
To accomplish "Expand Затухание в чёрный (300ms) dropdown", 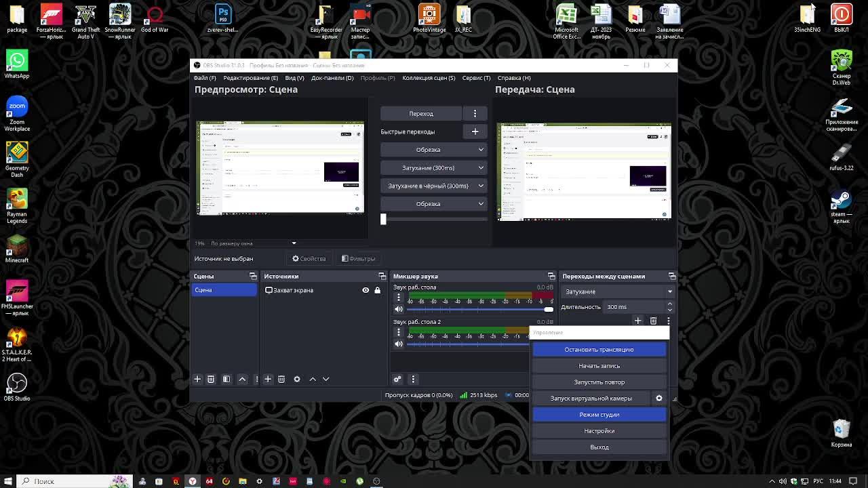I will 481,186.
